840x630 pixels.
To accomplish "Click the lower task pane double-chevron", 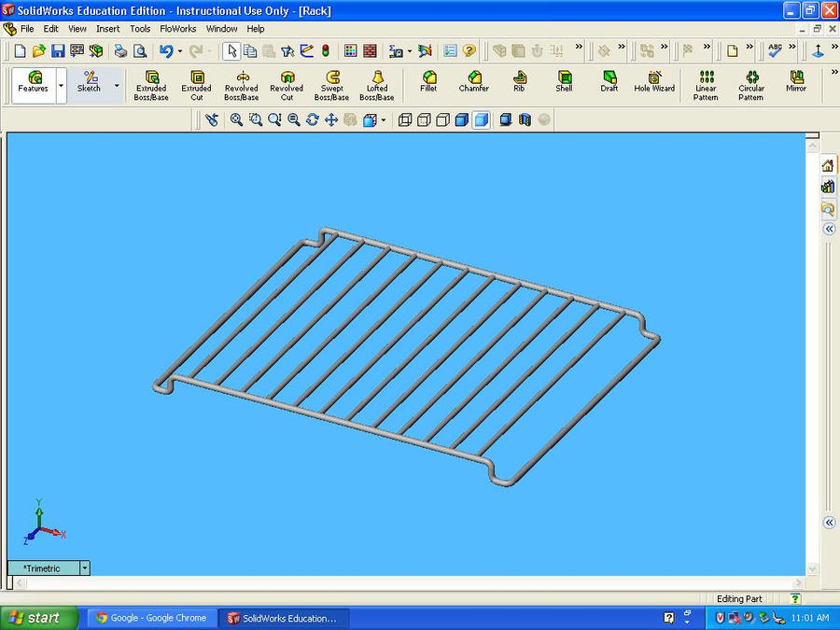I will pyautogui.click(x=830, y=523).
